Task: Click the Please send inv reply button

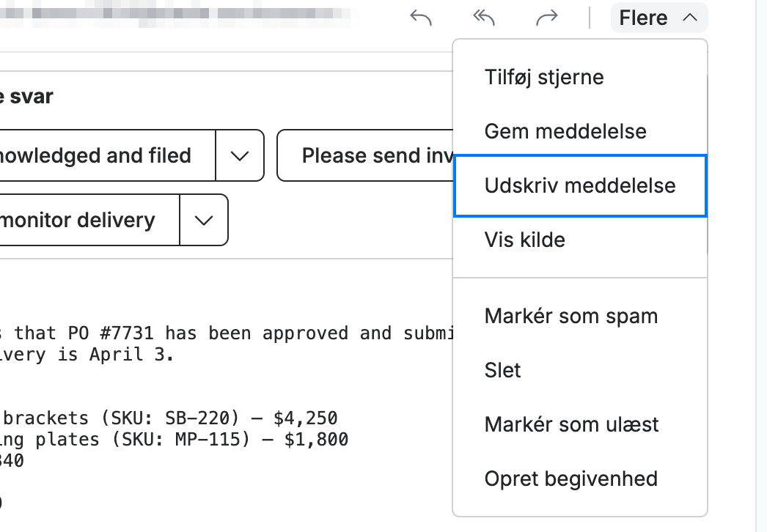Action: (x=365, y=155)
